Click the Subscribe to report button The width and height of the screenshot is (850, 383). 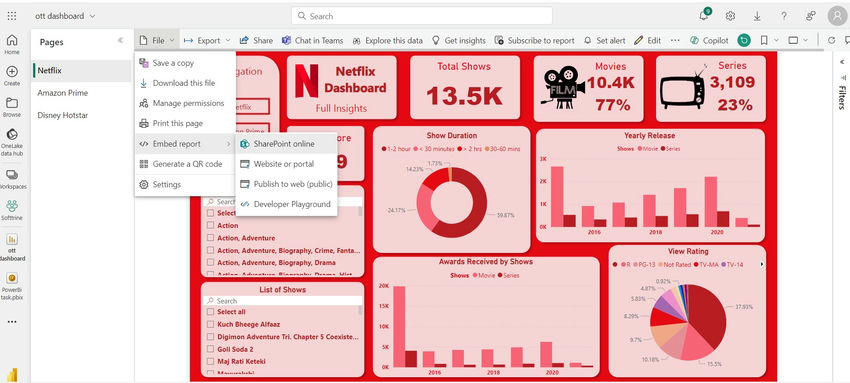535,40
